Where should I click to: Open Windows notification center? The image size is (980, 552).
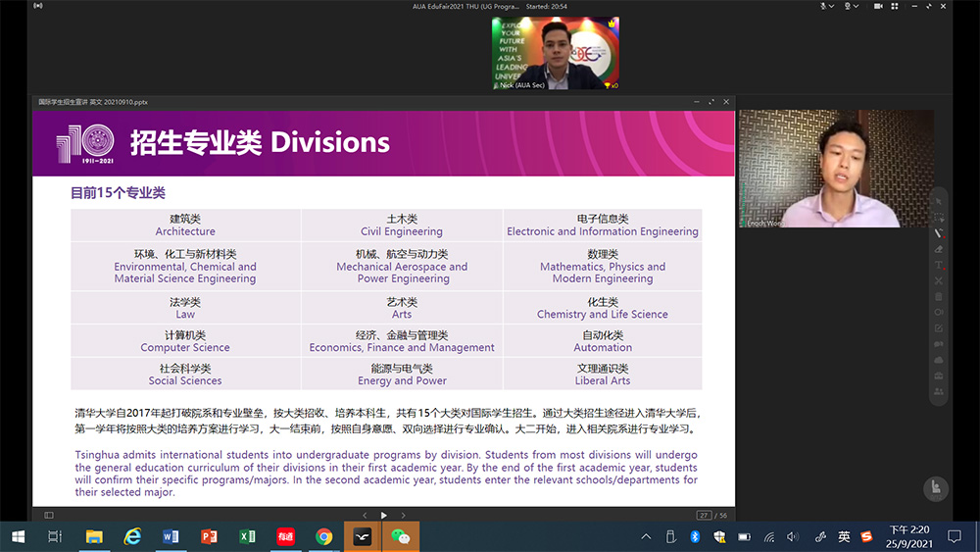coord(955,536)
